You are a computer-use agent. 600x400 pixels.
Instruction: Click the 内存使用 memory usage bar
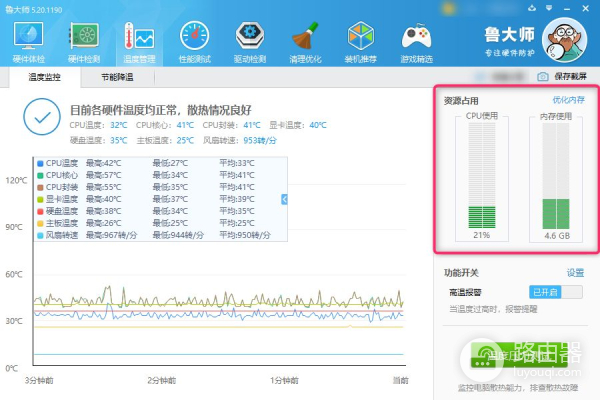pos(556,176)
